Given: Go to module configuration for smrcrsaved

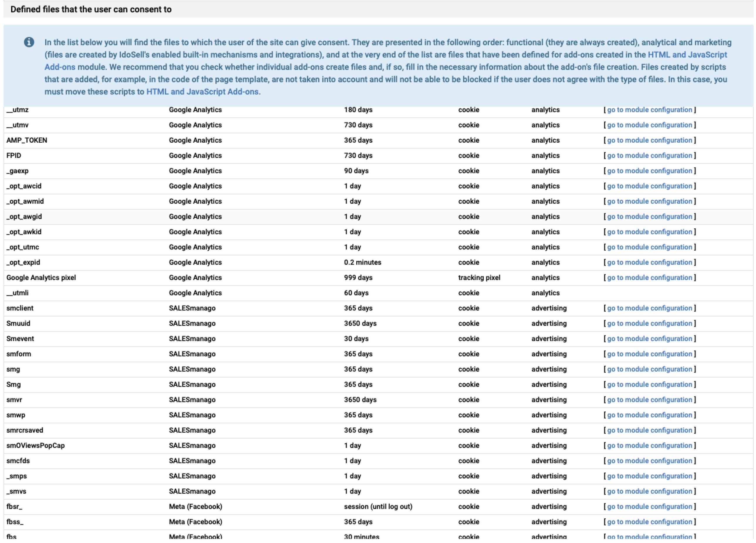Looking at the screenshot, I should [649, 430].
